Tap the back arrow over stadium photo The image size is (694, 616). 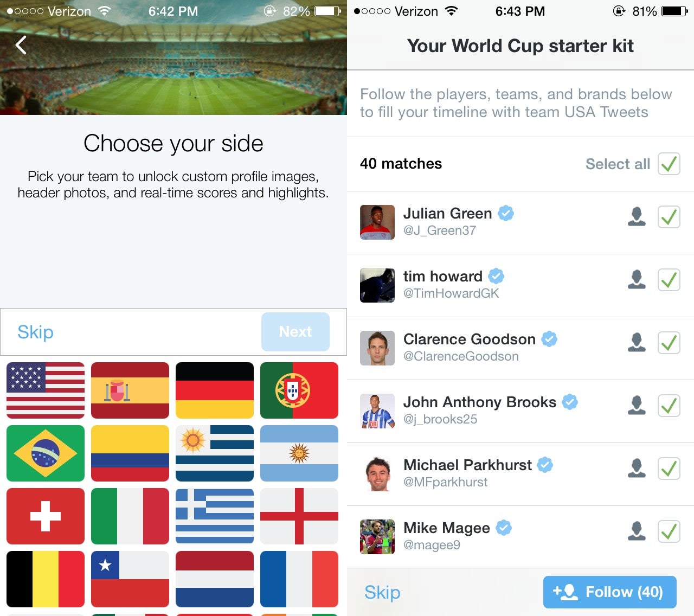pyautogui.click(x=21, y=46)
